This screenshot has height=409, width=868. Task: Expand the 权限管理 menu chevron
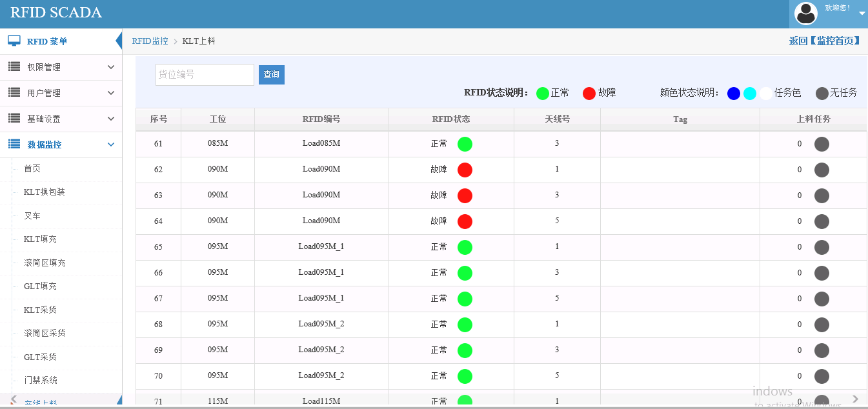coord(110,67)
